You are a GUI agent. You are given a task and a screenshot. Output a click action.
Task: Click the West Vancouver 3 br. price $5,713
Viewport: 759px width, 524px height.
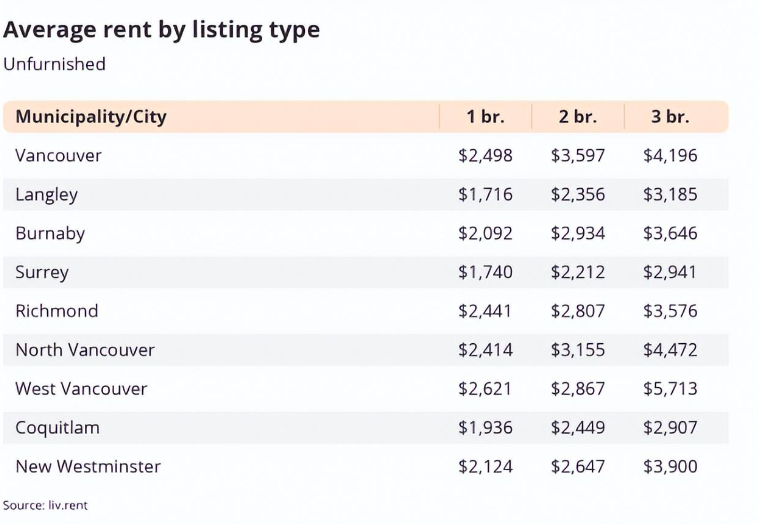[670, 389]
